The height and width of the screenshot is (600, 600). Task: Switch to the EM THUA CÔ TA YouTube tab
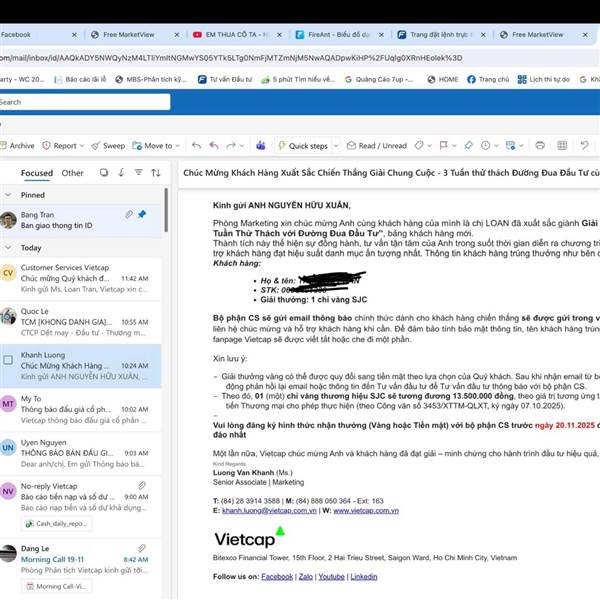(x=238, y=35)
